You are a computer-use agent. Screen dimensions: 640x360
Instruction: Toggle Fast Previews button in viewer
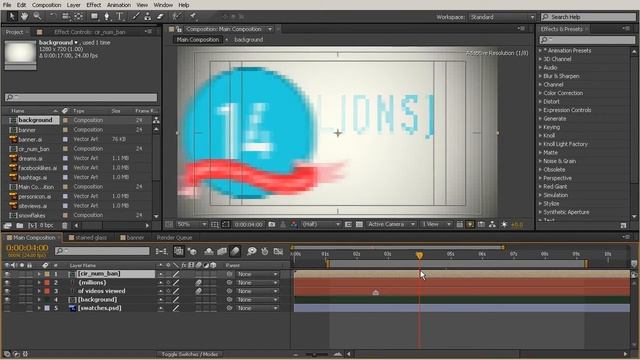click(x=470, y=224)
